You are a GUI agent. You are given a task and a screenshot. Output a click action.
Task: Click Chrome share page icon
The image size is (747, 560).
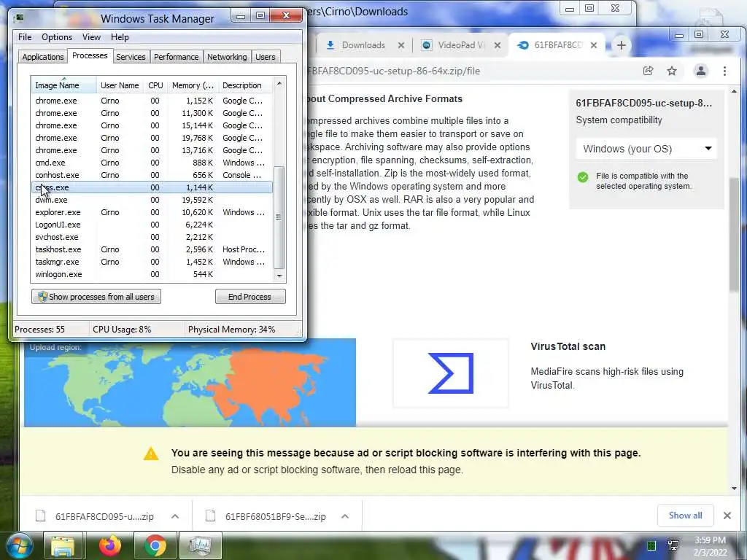pyautogui.click(x=648, y=71)
